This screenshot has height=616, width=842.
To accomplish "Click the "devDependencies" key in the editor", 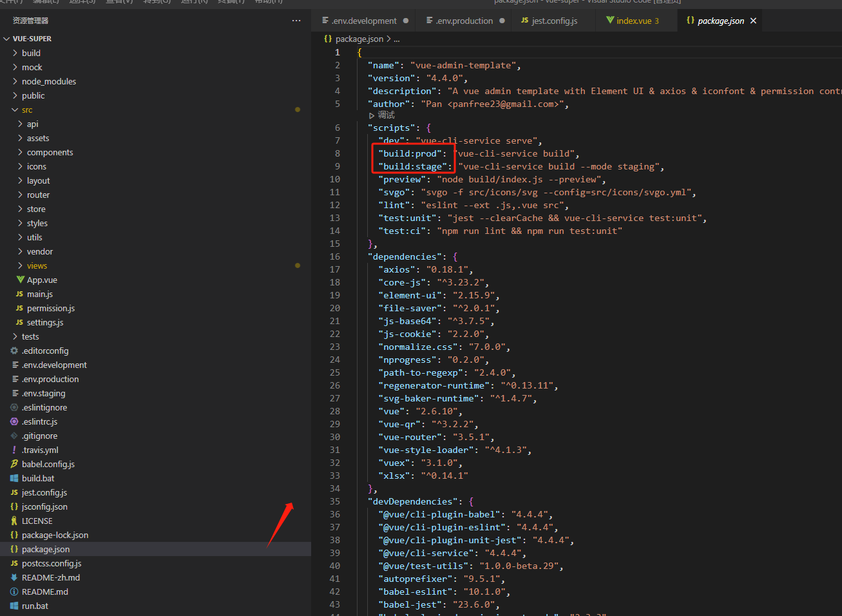I will point(412,501).
